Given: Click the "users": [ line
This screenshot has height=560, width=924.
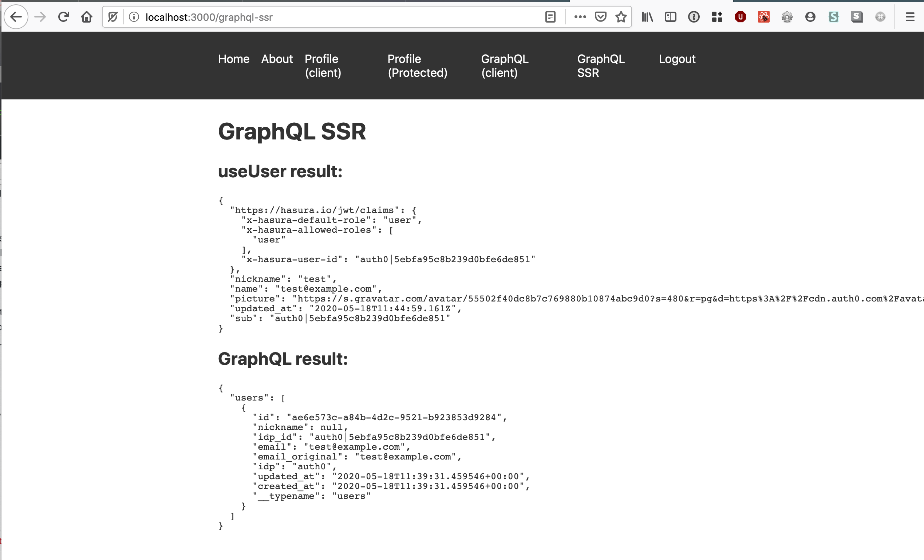Looking at the screenshot, I should 258,398.
